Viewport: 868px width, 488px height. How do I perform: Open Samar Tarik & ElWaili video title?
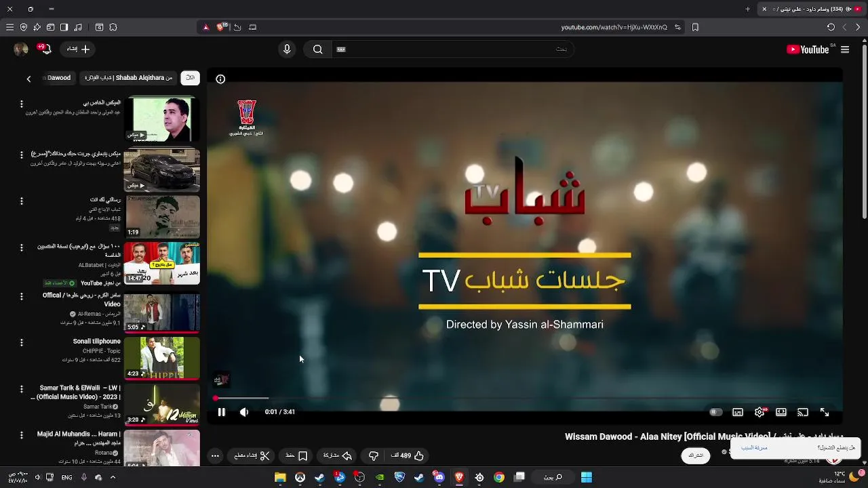coord(76,392)
